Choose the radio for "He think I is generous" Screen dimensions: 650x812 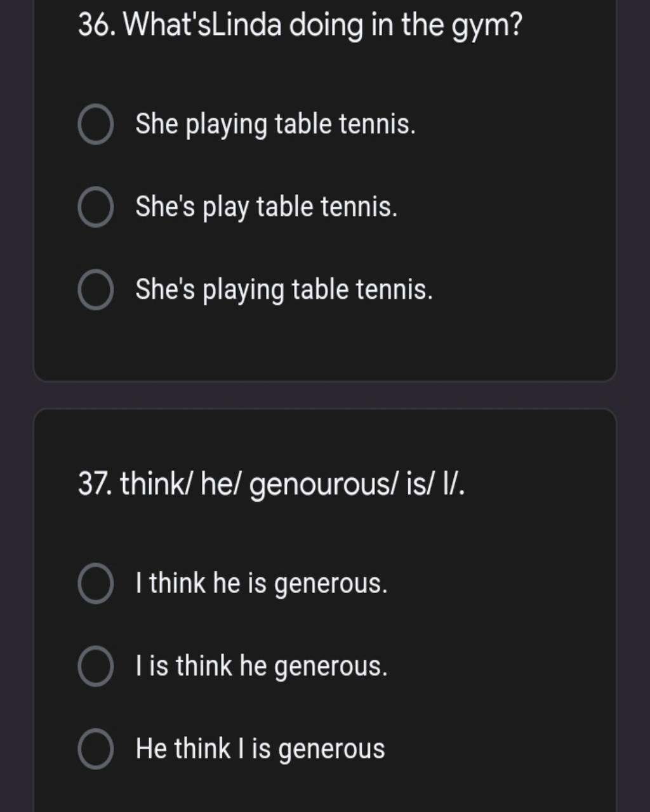(x=96, y=749)
